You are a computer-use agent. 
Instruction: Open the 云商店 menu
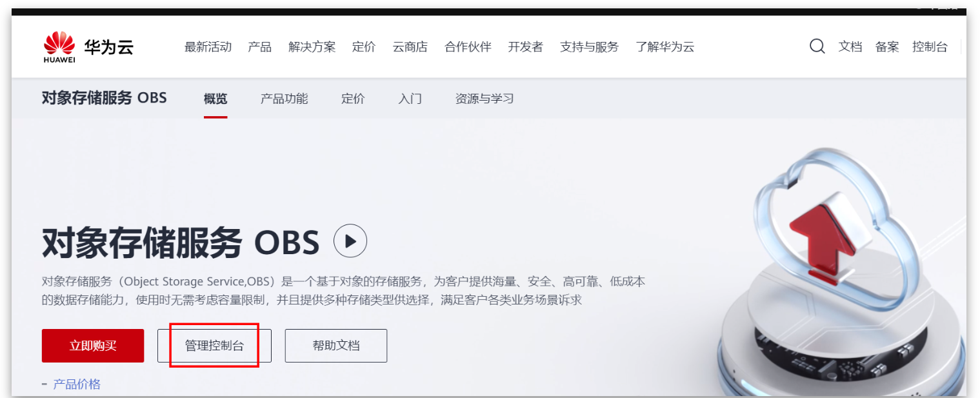(410, 47)
